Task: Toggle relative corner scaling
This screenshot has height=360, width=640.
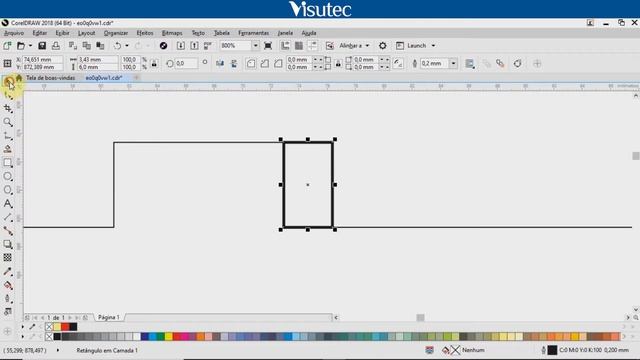Action: coord(398,64)
